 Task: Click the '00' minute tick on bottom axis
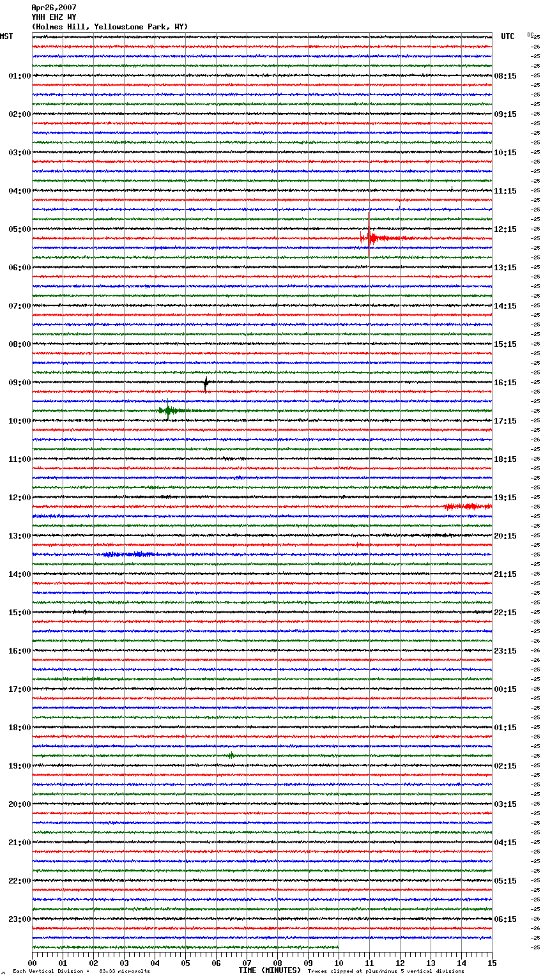(x=32, y=963)
